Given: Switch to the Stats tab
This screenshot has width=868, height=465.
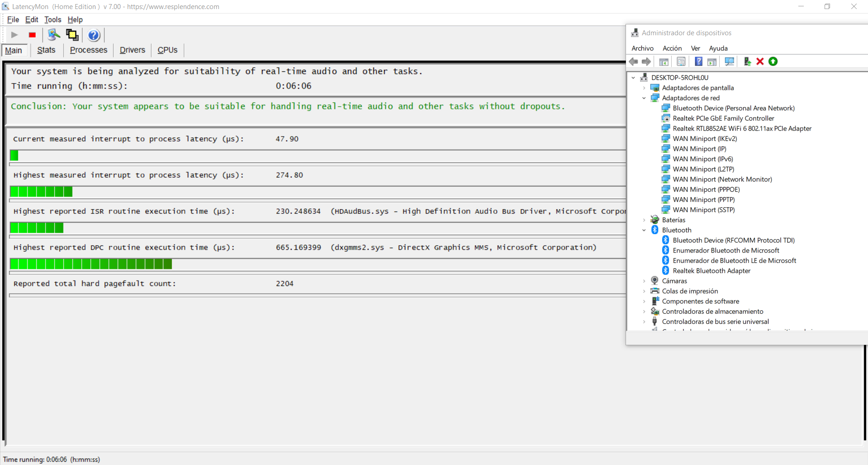Looking at the screenshot, I should [46, 50].
